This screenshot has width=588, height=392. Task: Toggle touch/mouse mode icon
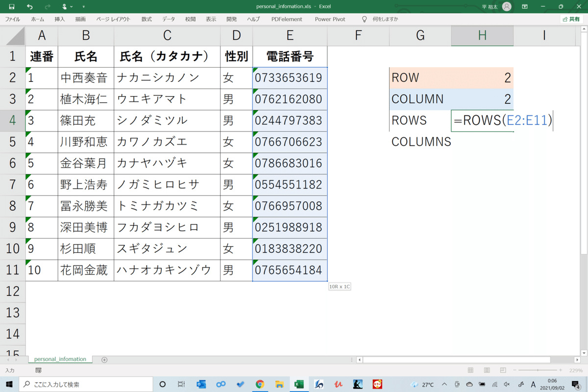coord(65,6)
